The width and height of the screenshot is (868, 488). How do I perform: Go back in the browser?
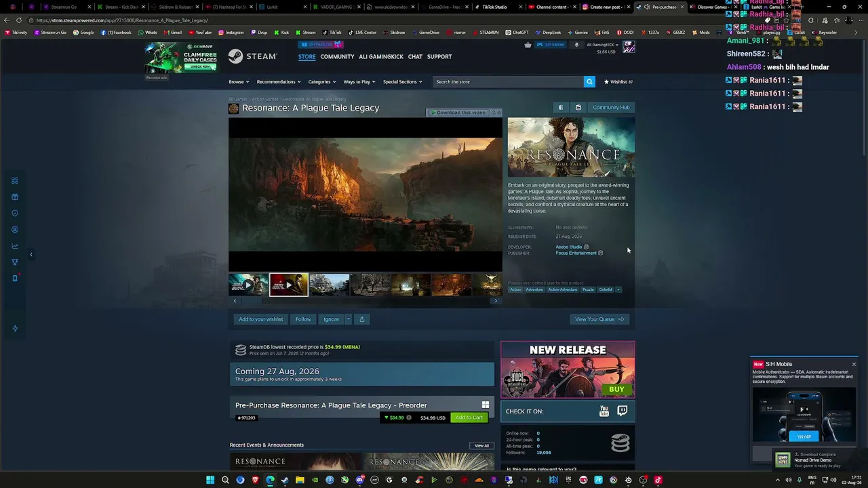7,20
